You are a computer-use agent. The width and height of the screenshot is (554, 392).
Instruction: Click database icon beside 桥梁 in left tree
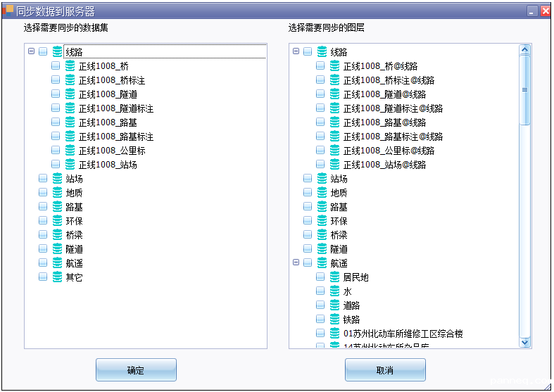click(57, 235)
